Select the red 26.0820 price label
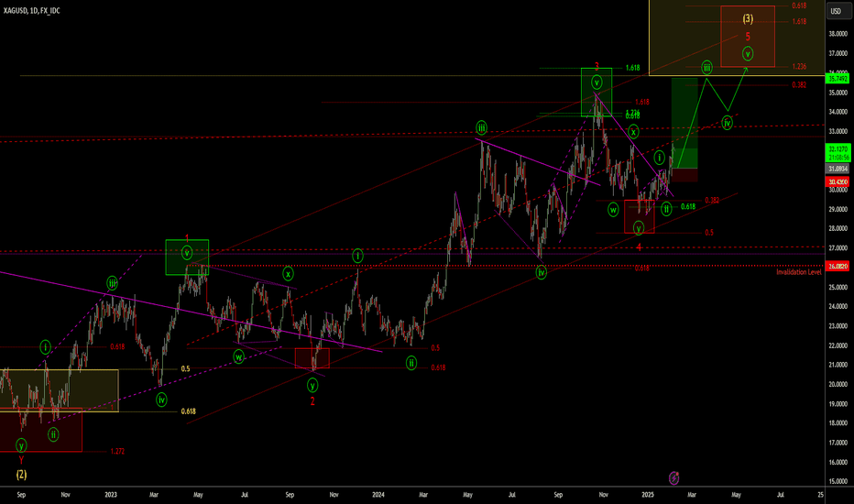 [838, 266]
